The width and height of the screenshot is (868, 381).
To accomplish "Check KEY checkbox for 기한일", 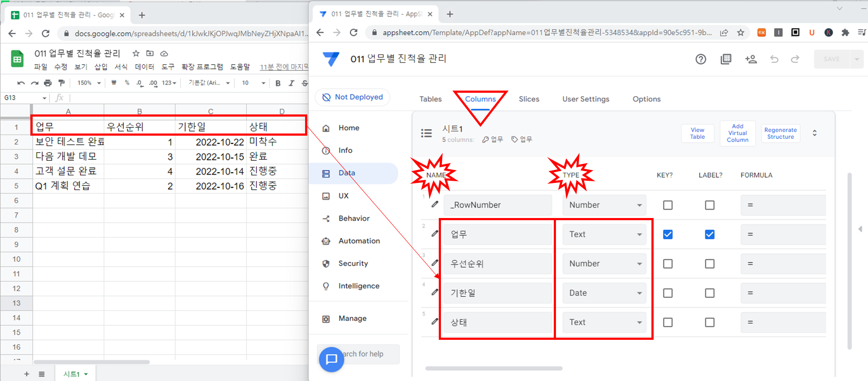I will pyautogui.click(x=668, y=293).
